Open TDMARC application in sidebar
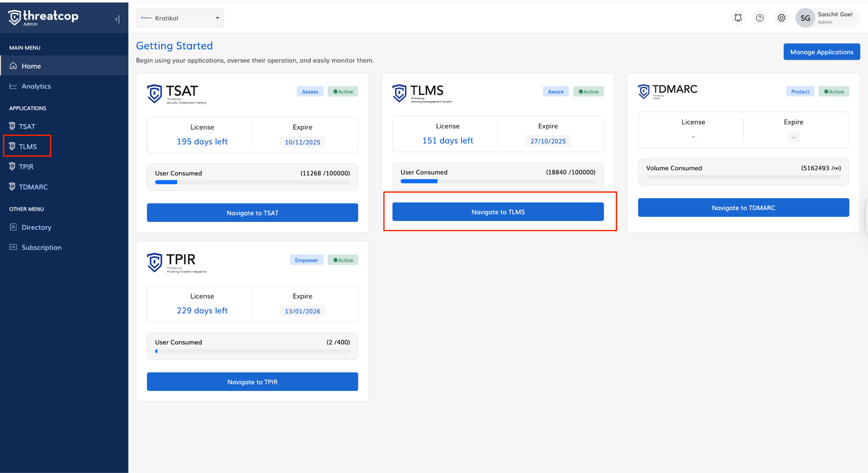Image resolution: width=868 pixels, height=473 pixels. click(64, 187)
